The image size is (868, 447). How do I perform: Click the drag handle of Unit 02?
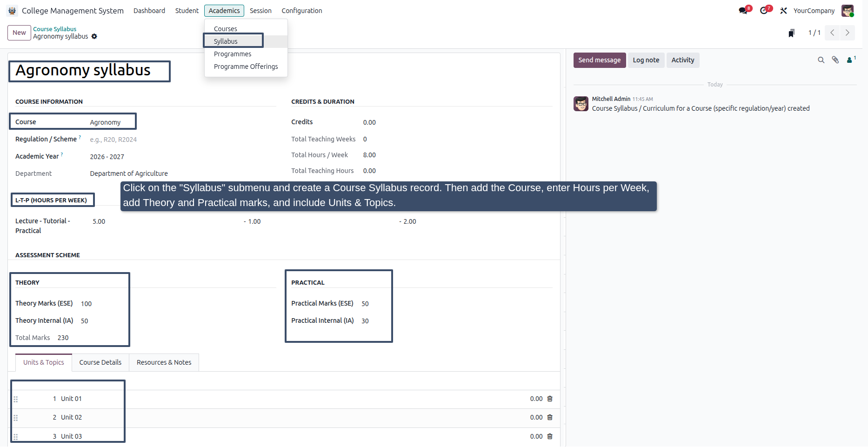pos(16,418)
